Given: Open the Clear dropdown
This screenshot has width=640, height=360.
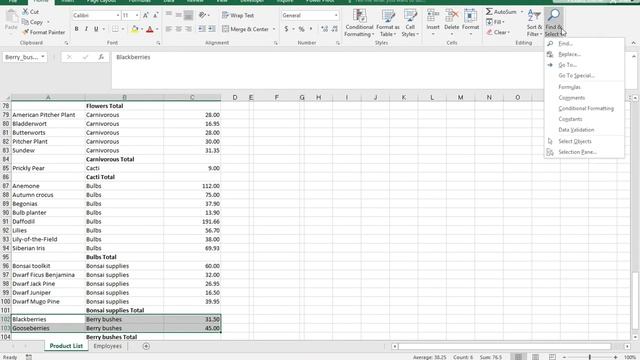Looking at the screenshot, I should click(498, 32).
